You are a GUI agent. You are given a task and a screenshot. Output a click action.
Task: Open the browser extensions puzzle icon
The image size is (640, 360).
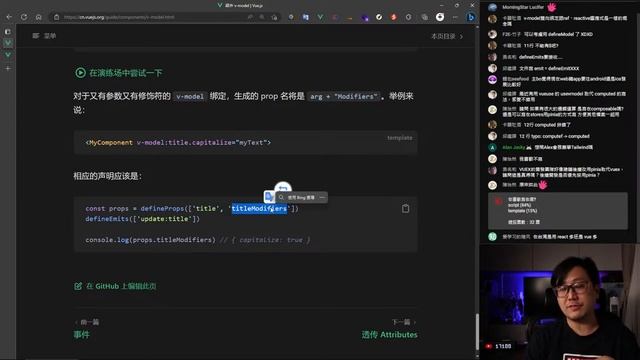409,17
